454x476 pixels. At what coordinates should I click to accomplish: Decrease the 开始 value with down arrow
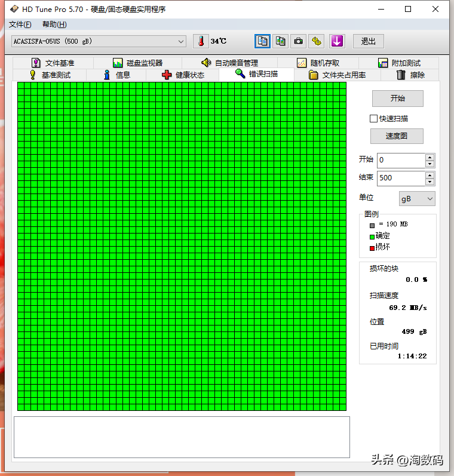[x=430, y=164]
